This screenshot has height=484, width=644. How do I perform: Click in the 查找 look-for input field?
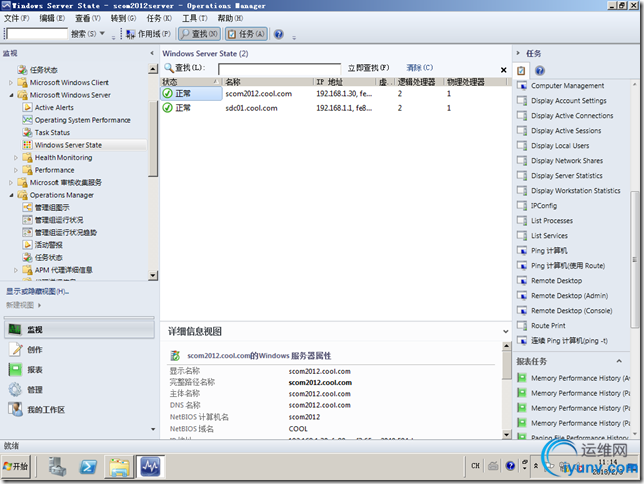tap(279, 69)
